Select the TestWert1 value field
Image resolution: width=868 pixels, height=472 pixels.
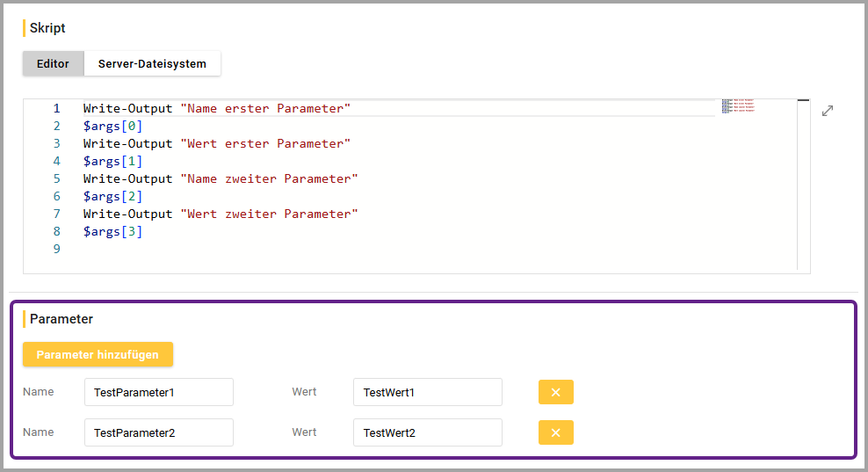click(x=428, y=392)
